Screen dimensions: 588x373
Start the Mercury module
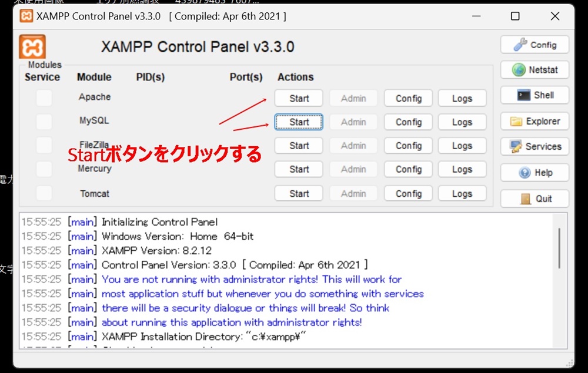(299, 169)
